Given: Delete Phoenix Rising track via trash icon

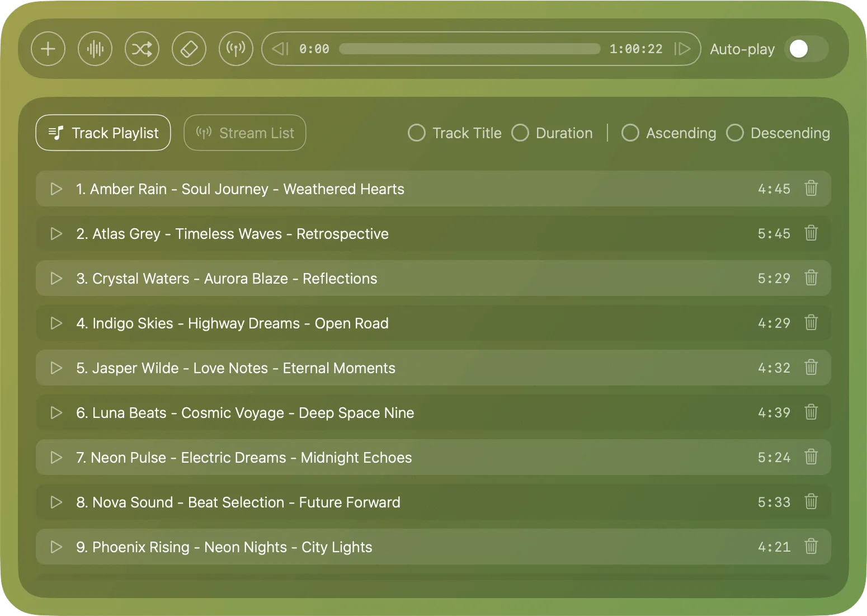Looking at the screenshot, I should [x=811, y=547].
